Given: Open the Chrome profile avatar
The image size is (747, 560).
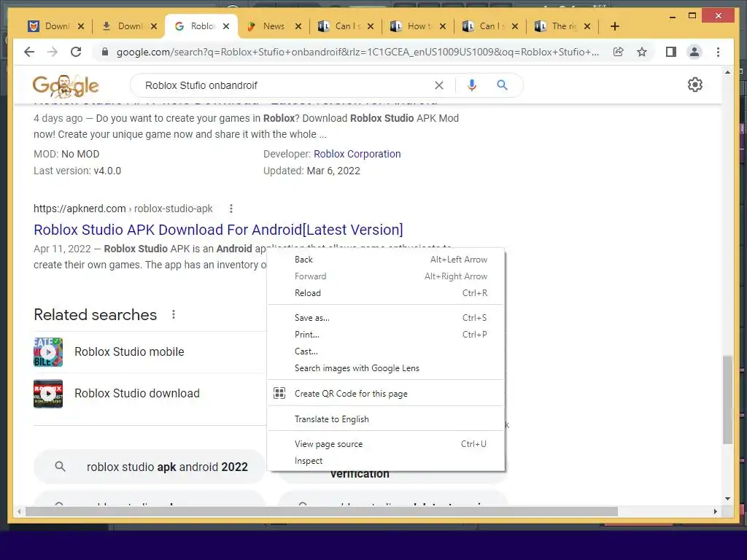Looking at the screenshot, I should (694, 52).
